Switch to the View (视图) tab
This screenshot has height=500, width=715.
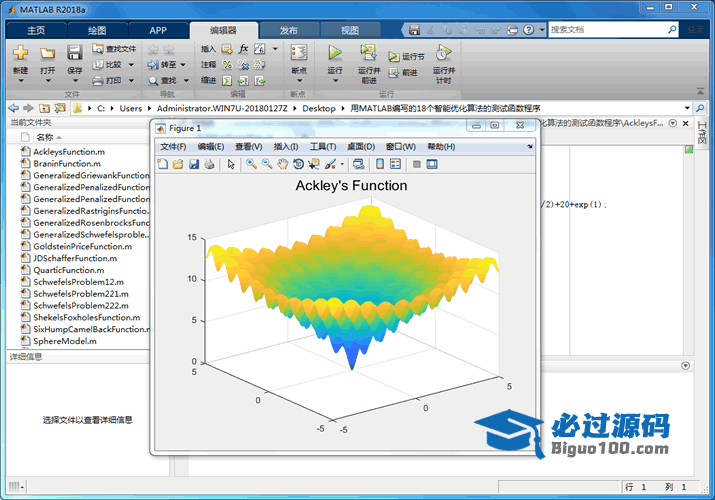(x=350, y=31)
